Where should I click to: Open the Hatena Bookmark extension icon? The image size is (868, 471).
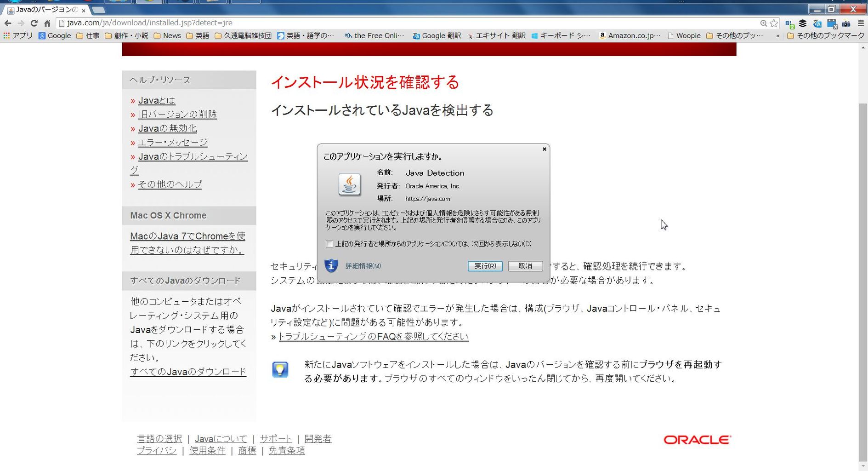(x=789, y=23)
